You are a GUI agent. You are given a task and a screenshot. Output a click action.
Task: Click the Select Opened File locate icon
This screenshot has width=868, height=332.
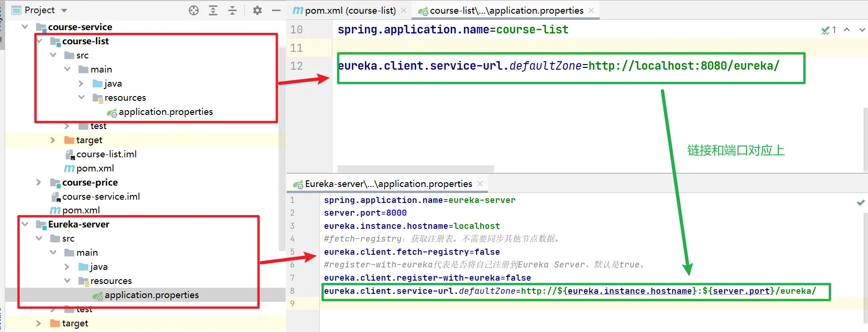tap(194, 10)
